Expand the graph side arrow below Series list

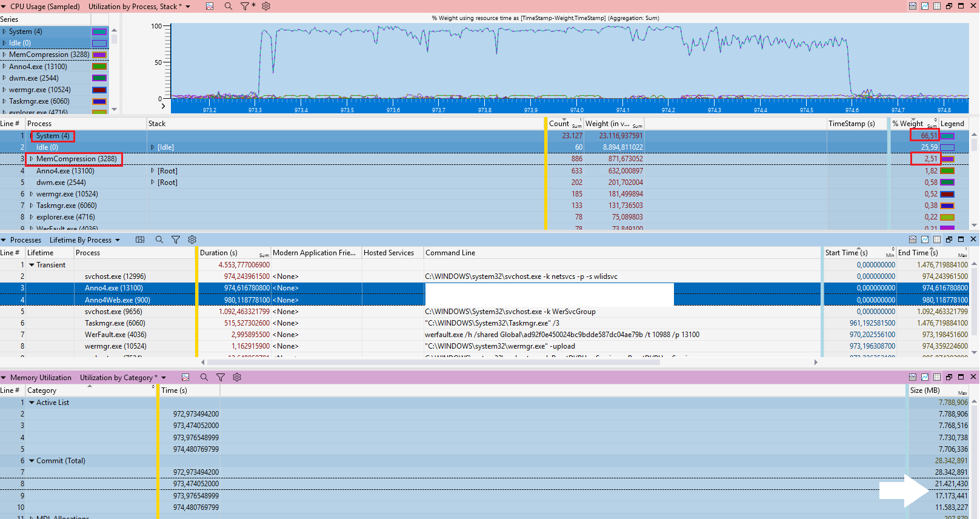[x=163, y=106]
